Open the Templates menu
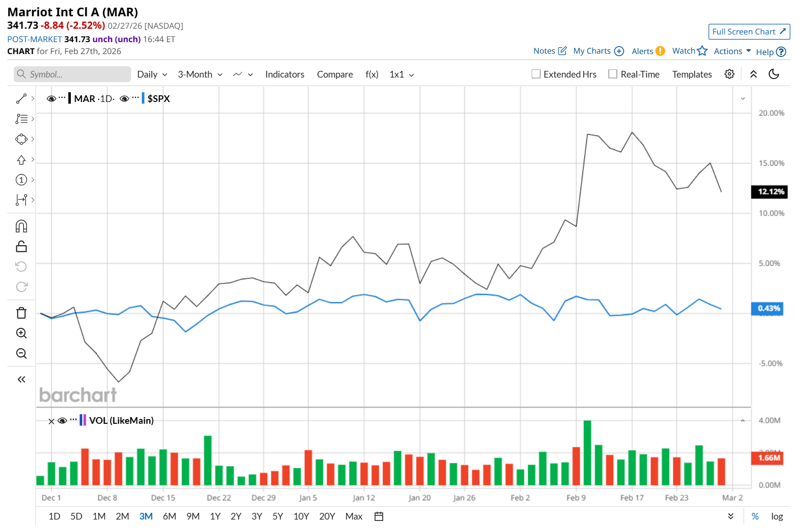The image size is (808, 532). coord(692,74)
